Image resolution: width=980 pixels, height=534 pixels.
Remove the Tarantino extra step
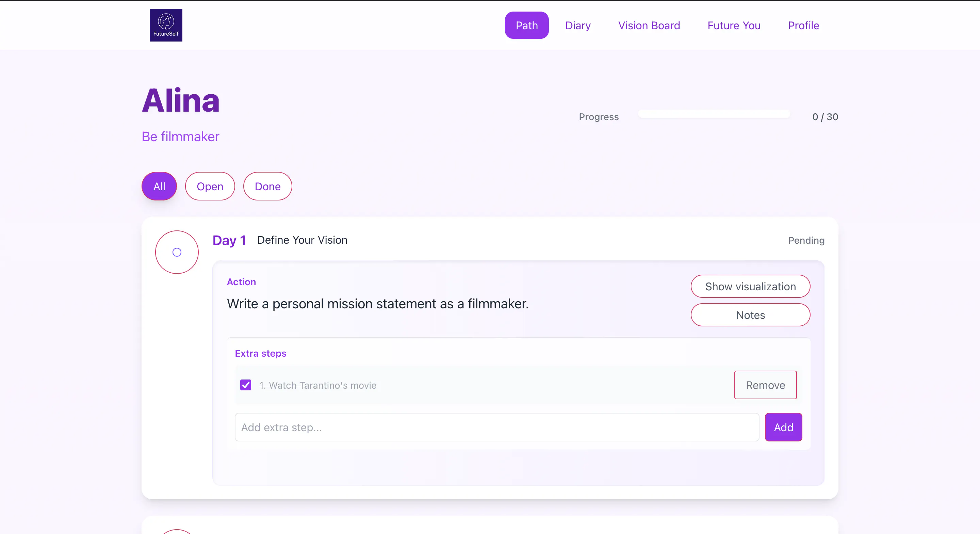click(765, 385)
